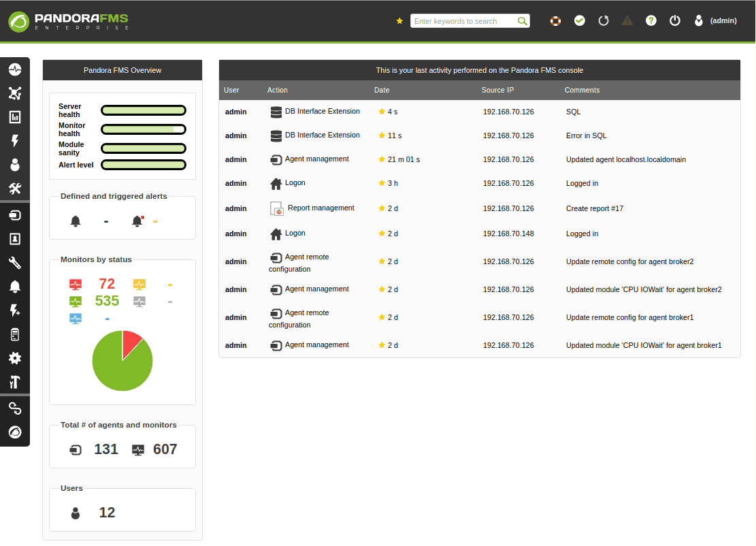Click the Alert level progress bar

click(144, 165)
